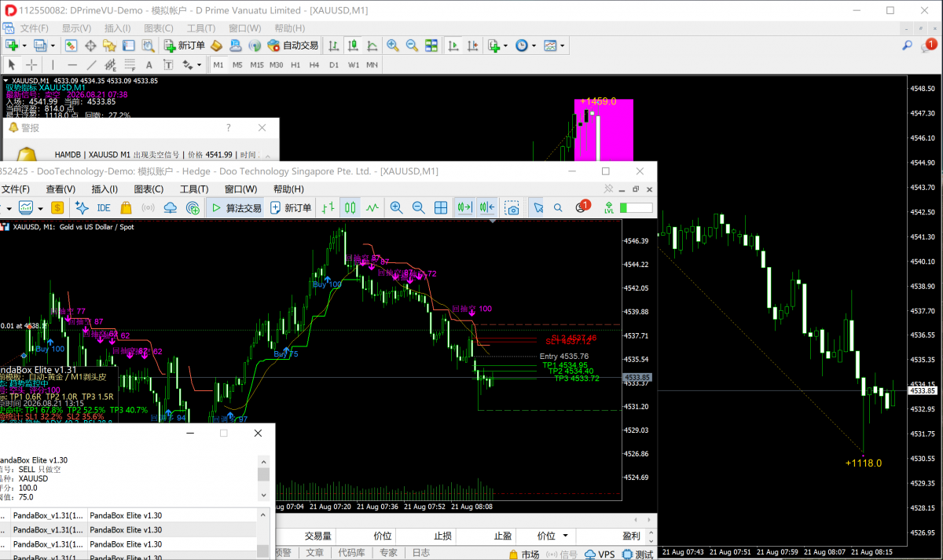The image size is (943, 560).
Task: Open Data Window crosshair-circle icon in D Prime
Action: pos(90,46)
